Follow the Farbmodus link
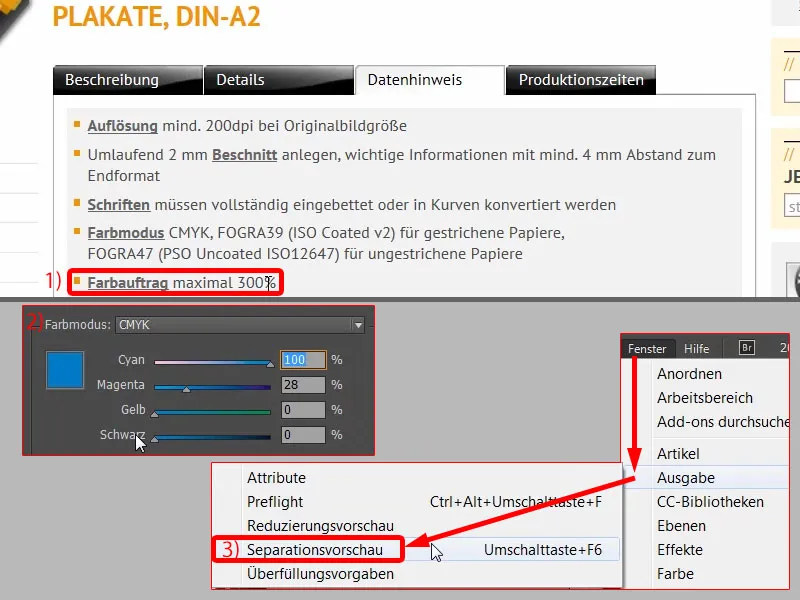This screenshot has width=800, height=600. [x=126, y=233]
